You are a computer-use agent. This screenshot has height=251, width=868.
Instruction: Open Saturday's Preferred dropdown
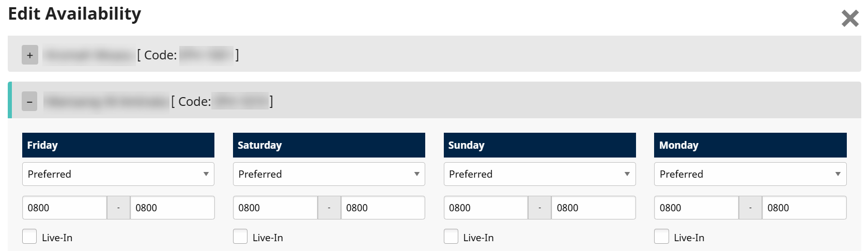pyautogui.click(x=329, y=174)
